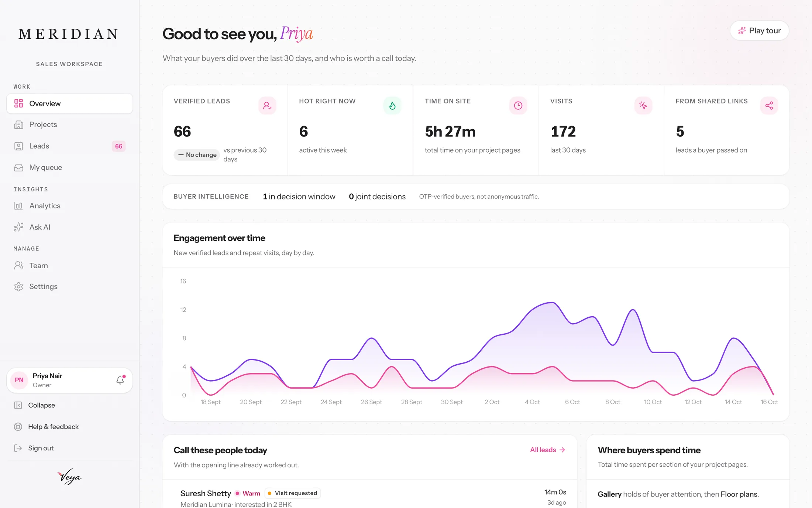Click the Engagement over time heading
Viewport: 812px width, 508px height.
click(x=219, y=238)
